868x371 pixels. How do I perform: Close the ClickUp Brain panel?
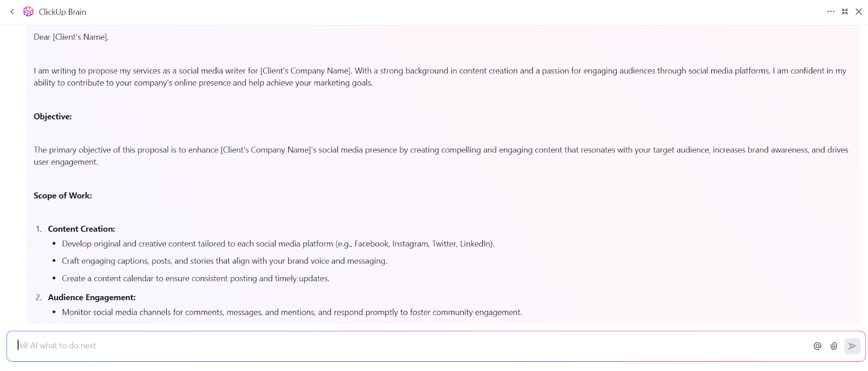(x=859, y=11)
